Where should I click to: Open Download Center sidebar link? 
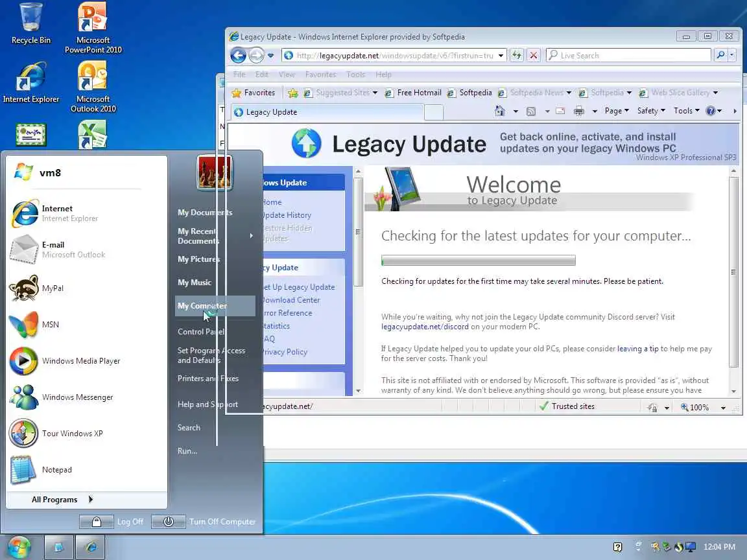tap(290, 300)
